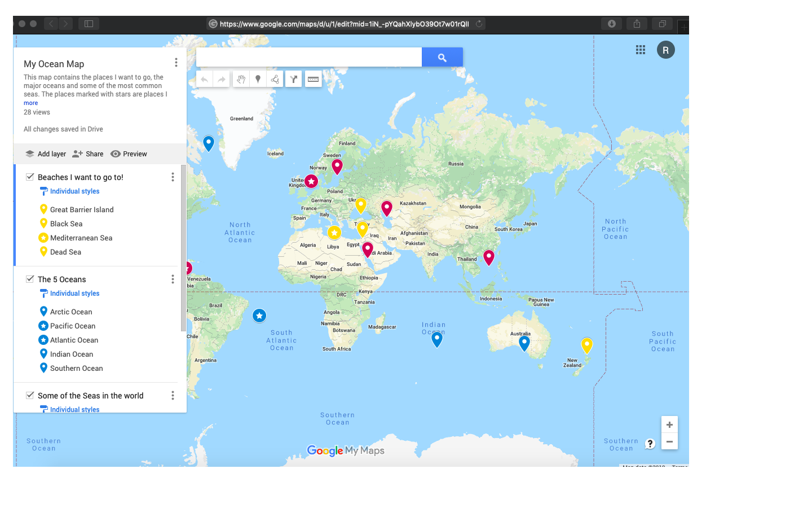The height and width of the screenshot is (508, 812).
Task: Click the yellow marker on the Black Sea
Action: (x=361, y=205)
